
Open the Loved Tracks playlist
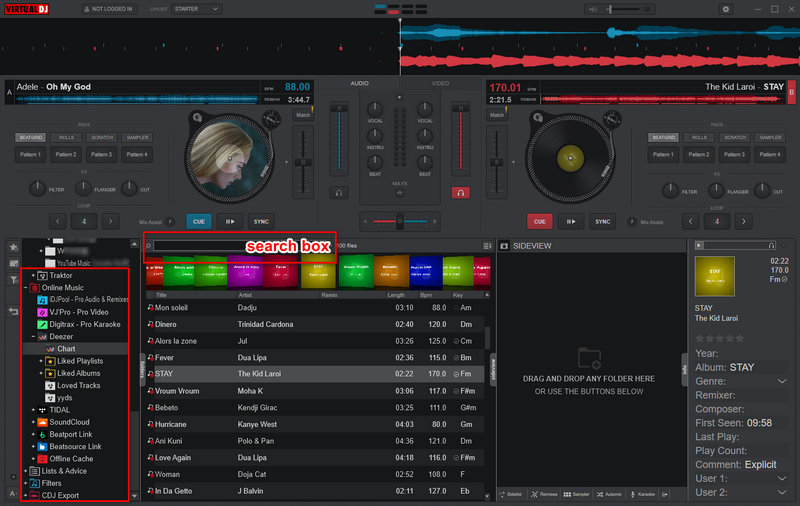tap(79, 386)
